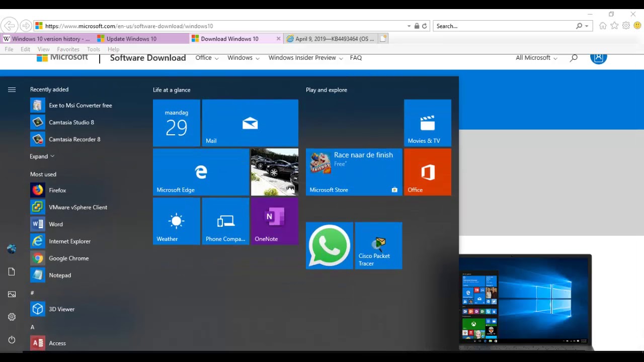The image size is (644, 362).
Task: Open a new browser tab
Action: [383, 39]
